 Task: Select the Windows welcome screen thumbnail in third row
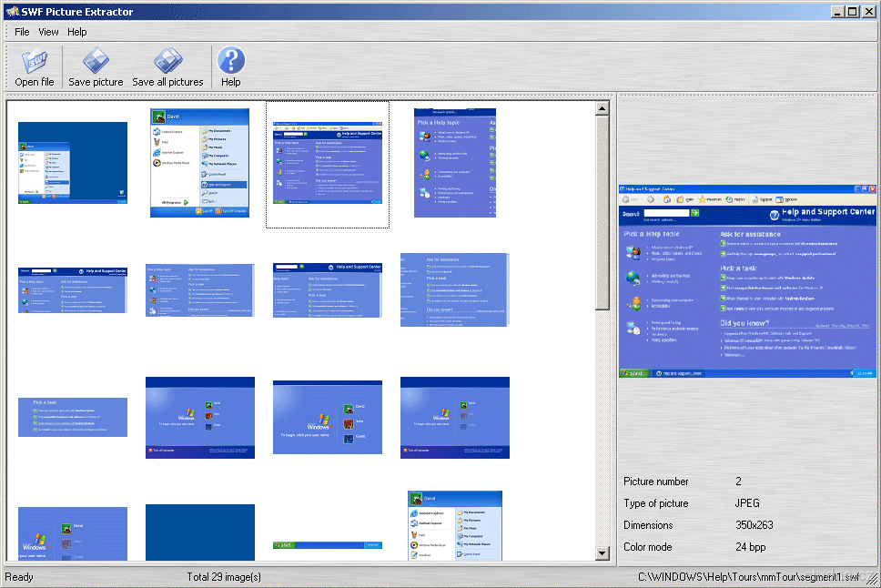(x=200, y=418)
